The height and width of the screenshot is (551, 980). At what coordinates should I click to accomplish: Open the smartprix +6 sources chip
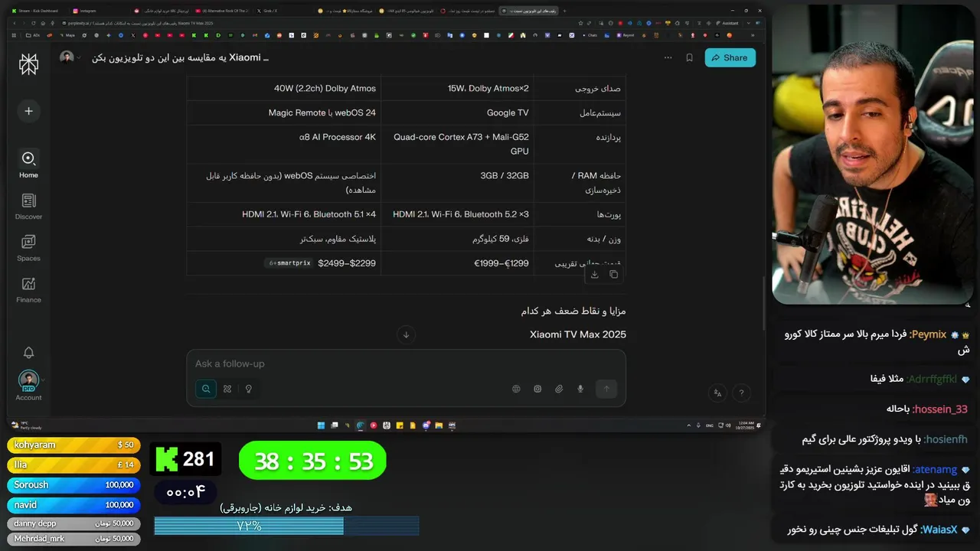pyautogui.click(x=289, y=262)
